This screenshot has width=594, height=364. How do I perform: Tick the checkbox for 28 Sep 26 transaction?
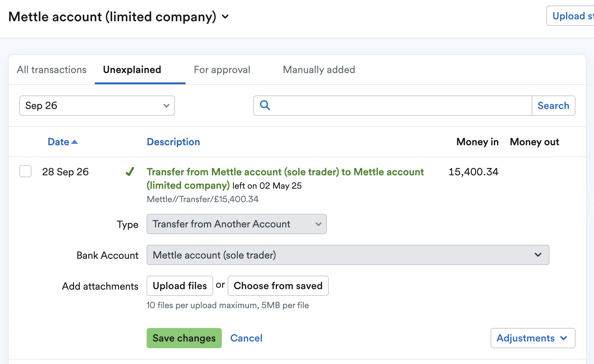(25, 171)
